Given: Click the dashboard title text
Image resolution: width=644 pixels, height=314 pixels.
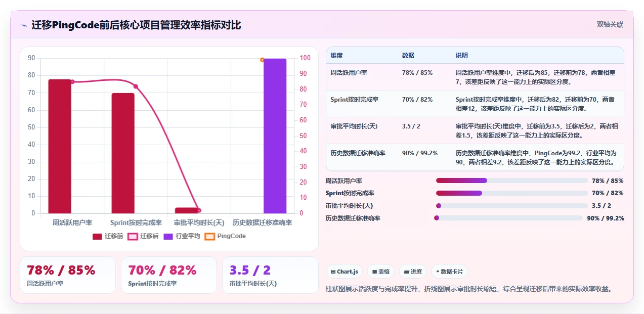Looking at the screenshot, I should (x=136, y=25).
